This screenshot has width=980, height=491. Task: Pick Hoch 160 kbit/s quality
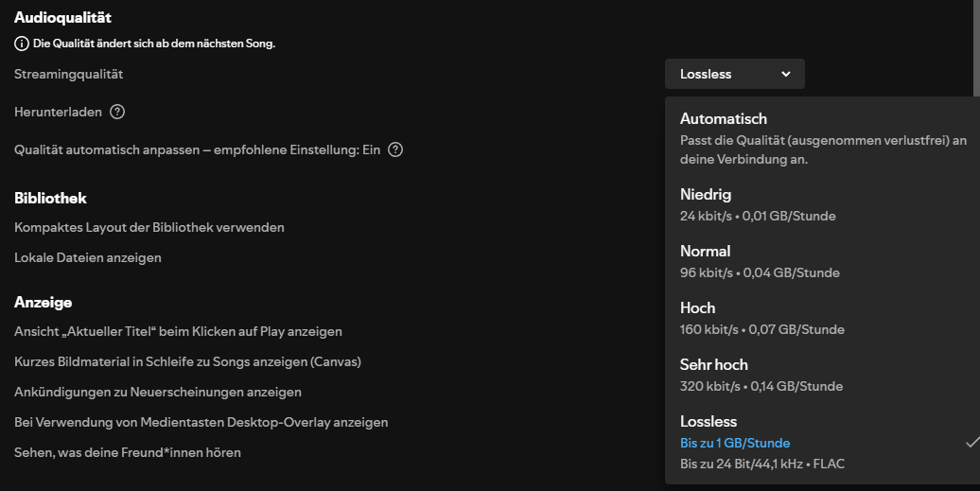pos(698,308)
